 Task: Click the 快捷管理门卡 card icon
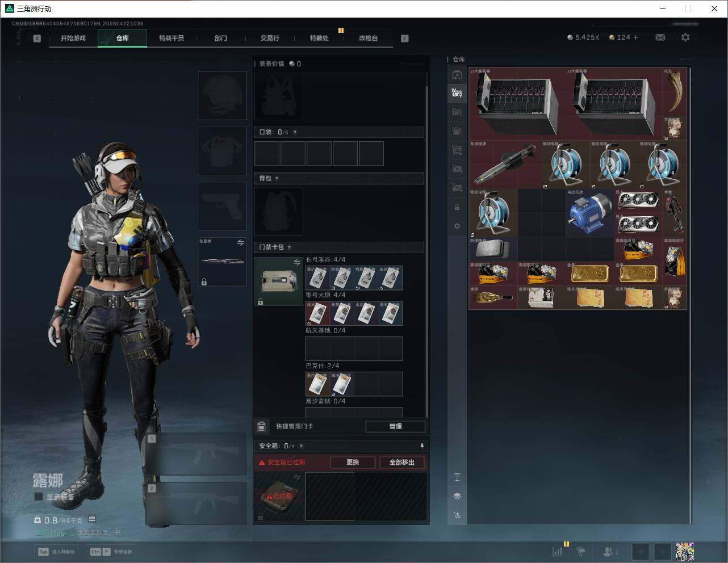[262, 426]
